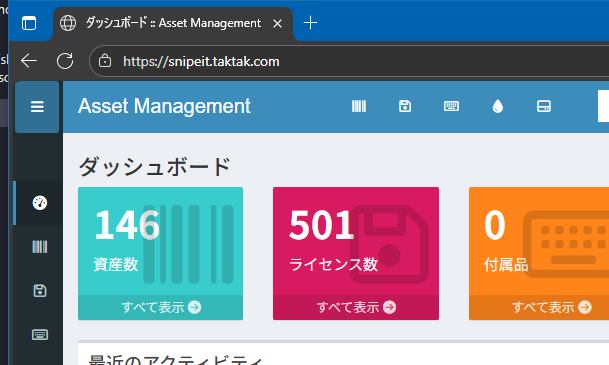Screen dimensions: 609x365
Task: Close the ダッシュボード browser tab
Action: pyautogui.click(x=277, y=24)
